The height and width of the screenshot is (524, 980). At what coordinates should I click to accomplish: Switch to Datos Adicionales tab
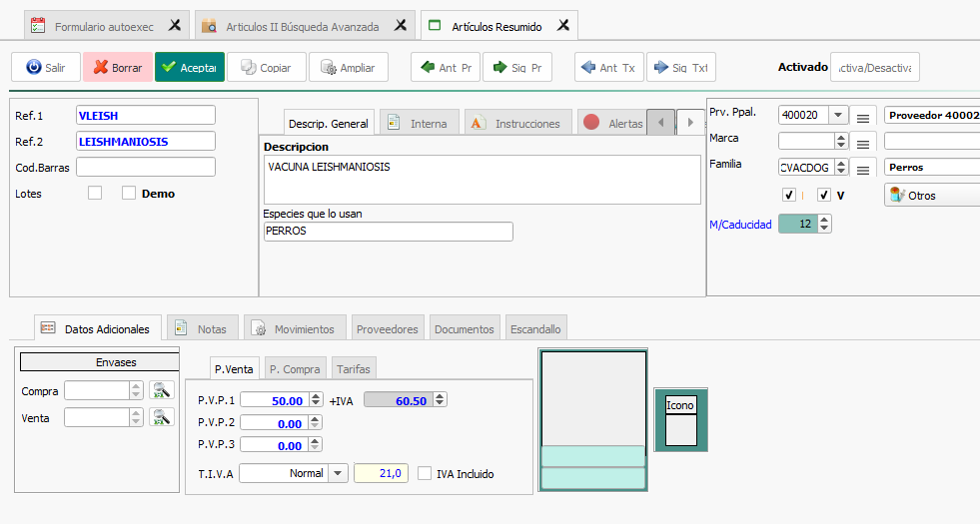[98, 328]
